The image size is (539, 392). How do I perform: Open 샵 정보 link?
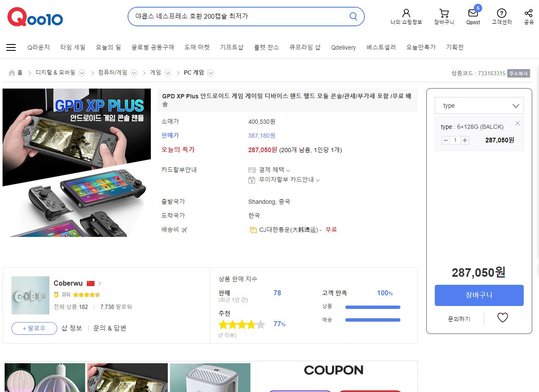point(72,328)
